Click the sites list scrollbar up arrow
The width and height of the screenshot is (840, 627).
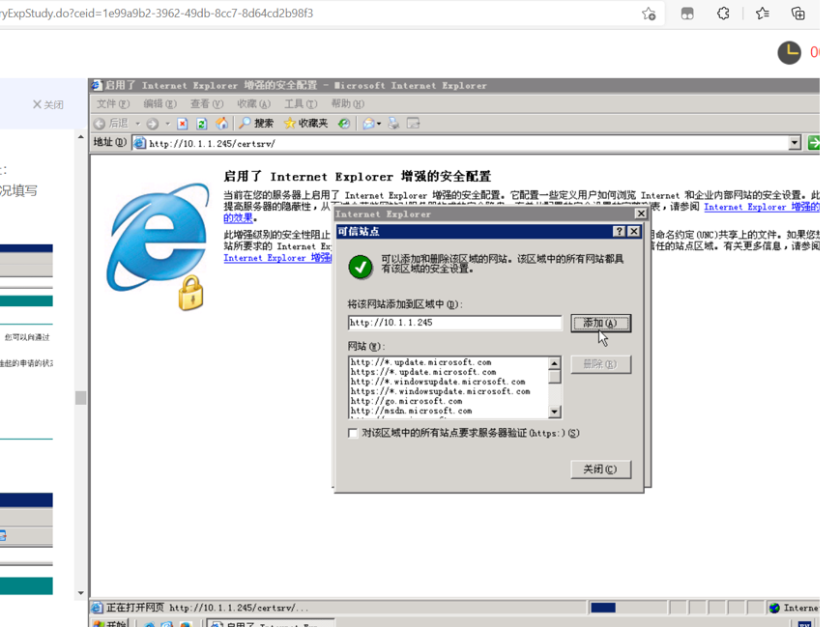(x=555, y=363)
